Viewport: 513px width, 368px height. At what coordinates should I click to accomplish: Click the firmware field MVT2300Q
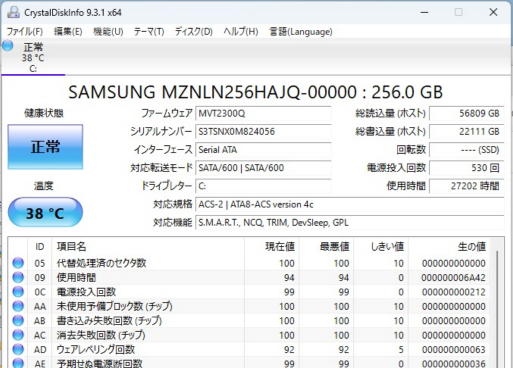[263, 114]
